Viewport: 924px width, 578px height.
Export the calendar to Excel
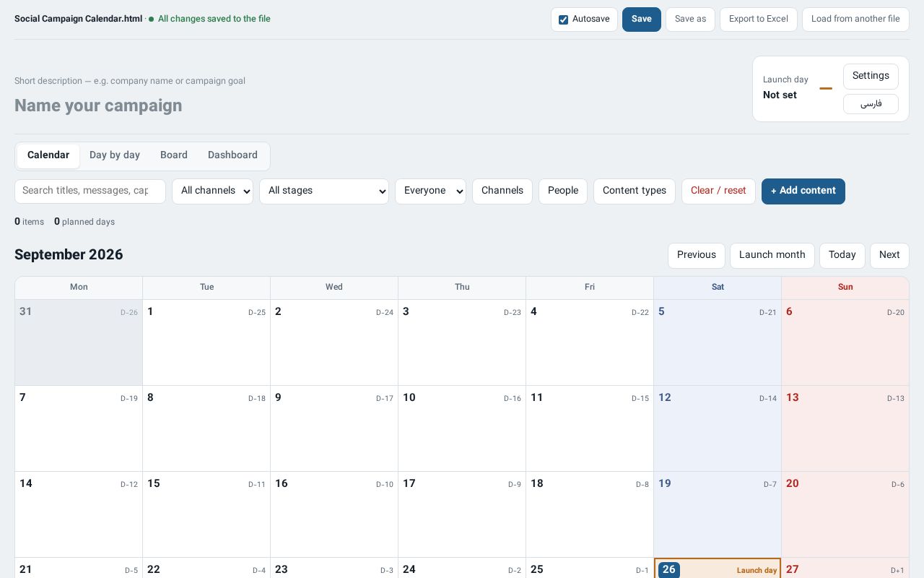[x=759, y=20]
